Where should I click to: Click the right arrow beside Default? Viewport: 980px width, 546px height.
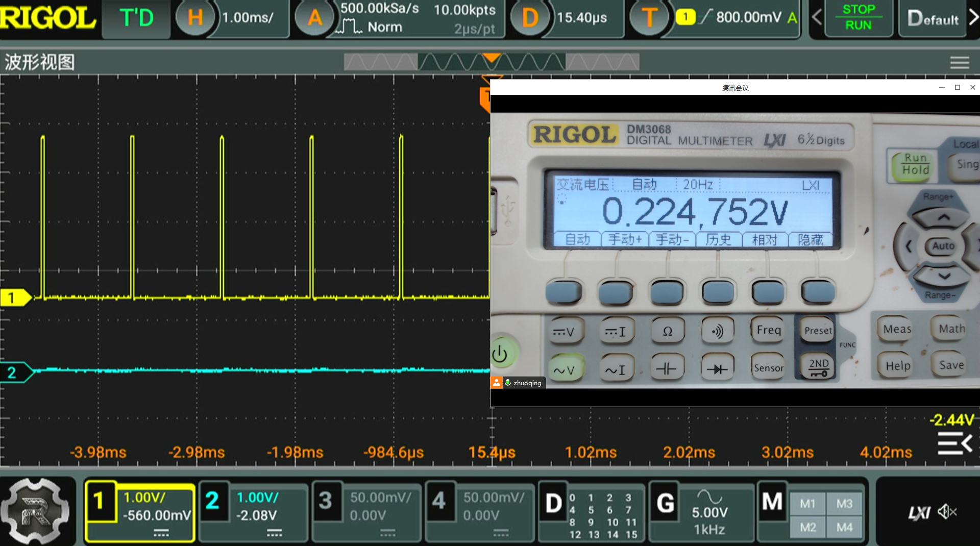pyautogui.click(x=974, y=18)
